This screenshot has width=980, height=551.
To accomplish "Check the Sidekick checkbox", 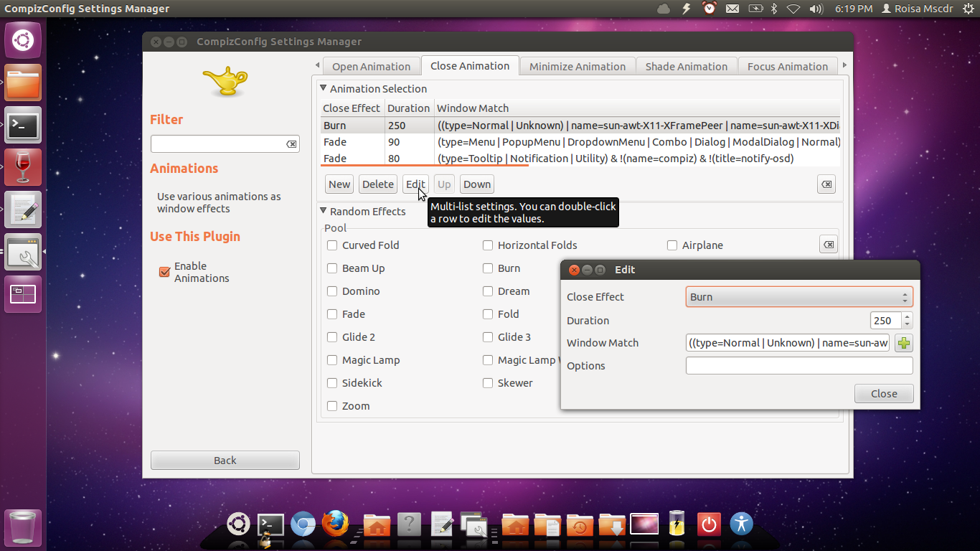I will point(332,383).
